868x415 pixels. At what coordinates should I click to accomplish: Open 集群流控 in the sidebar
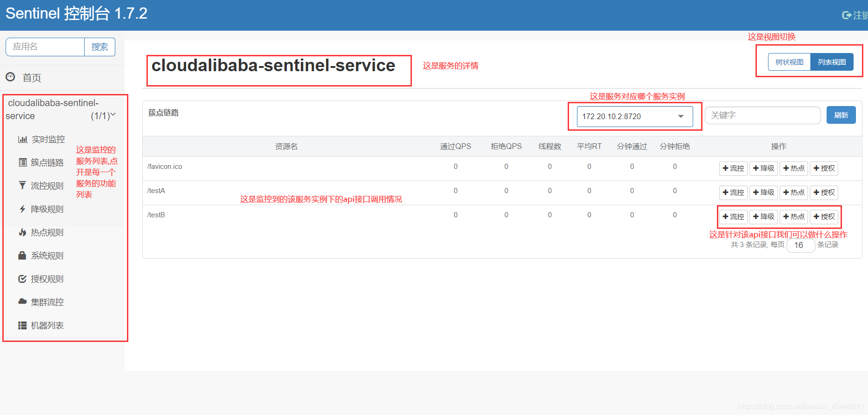click(x=47, y=302)
